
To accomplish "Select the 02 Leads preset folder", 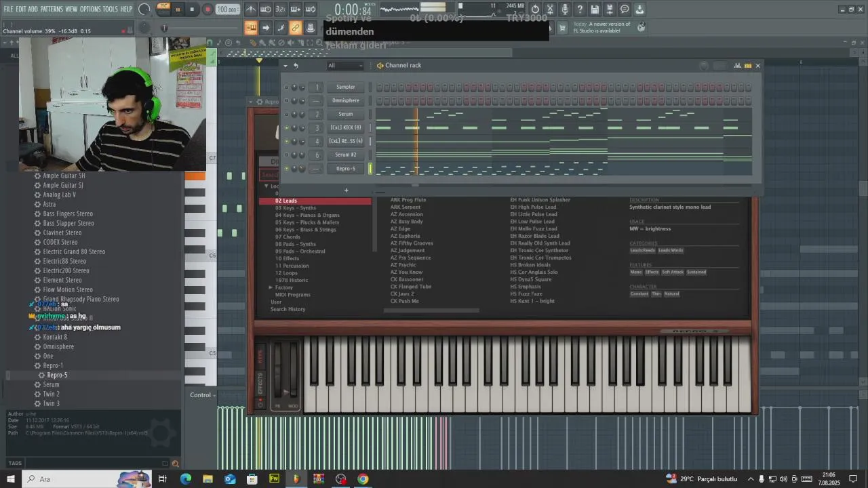I will [315, 201].
